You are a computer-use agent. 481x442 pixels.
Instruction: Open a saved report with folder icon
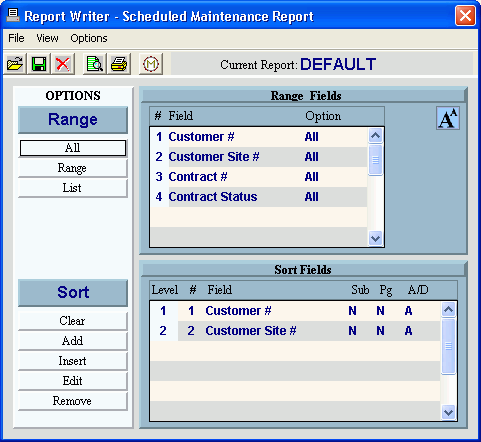(x=15, y=64)
